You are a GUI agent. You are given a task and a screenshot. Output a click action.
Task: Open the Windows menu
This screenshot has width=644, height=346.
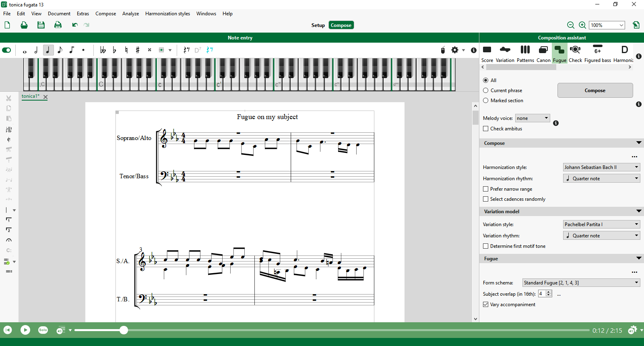(x=206, y=14)
